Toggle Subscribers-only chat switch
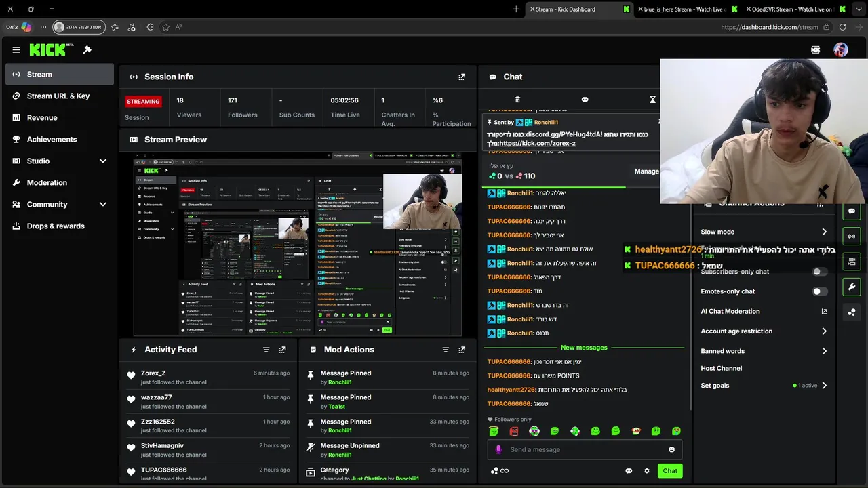 [820, 272]
